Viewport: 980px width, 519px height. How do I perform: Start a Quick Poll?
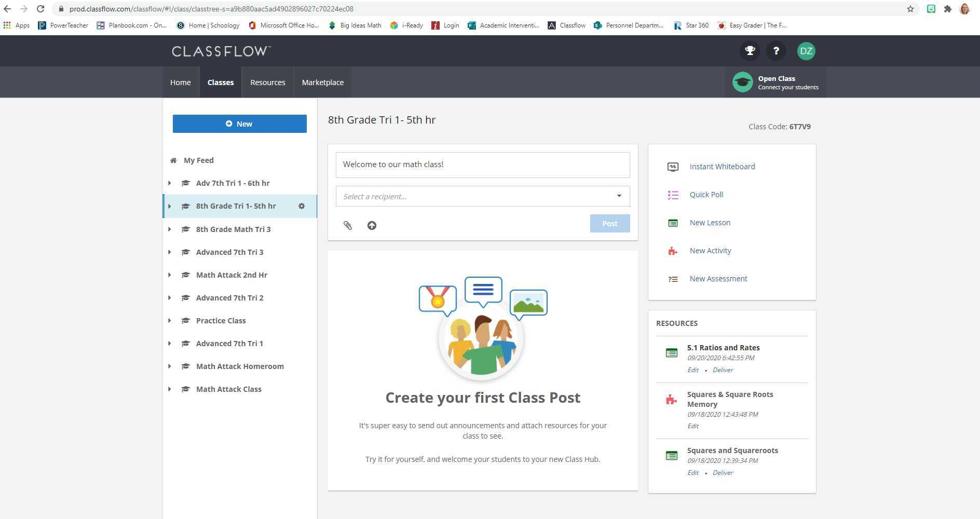click(706, 194)
